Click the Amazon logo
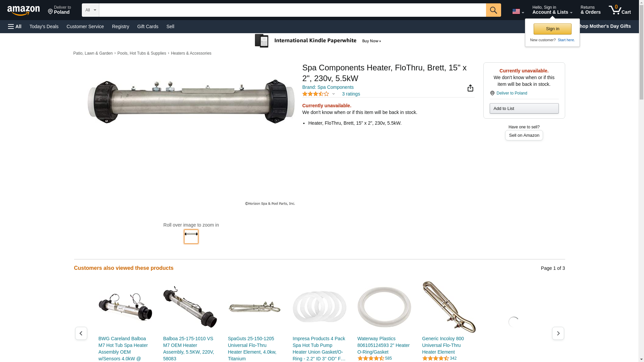Viewport: 644px width, 362px height. coord(23,10)
